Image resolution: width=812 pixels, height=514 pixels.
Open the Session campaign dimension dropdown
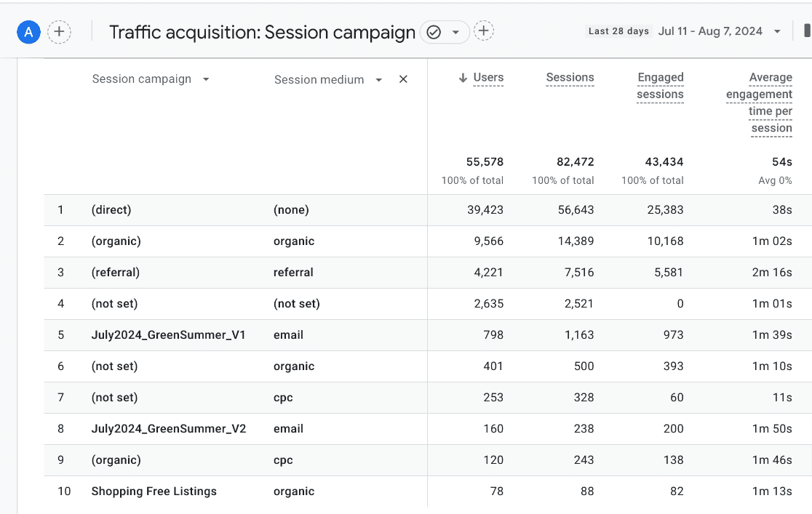[x=206, y=79]
